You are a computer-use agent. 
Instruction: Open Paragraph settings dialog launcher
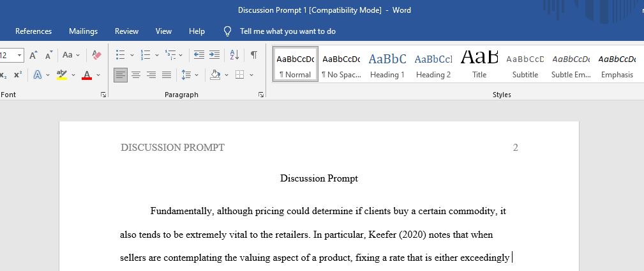click(261, 95)
